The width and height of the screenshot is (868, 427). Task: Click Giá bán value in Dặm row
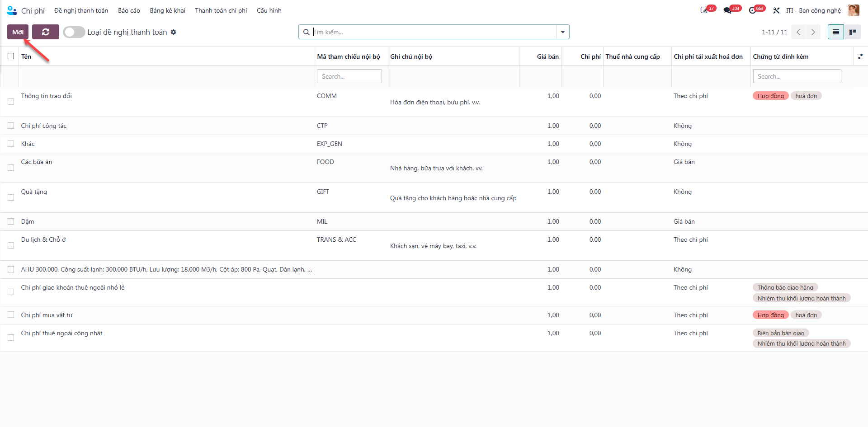coord(553,221)
